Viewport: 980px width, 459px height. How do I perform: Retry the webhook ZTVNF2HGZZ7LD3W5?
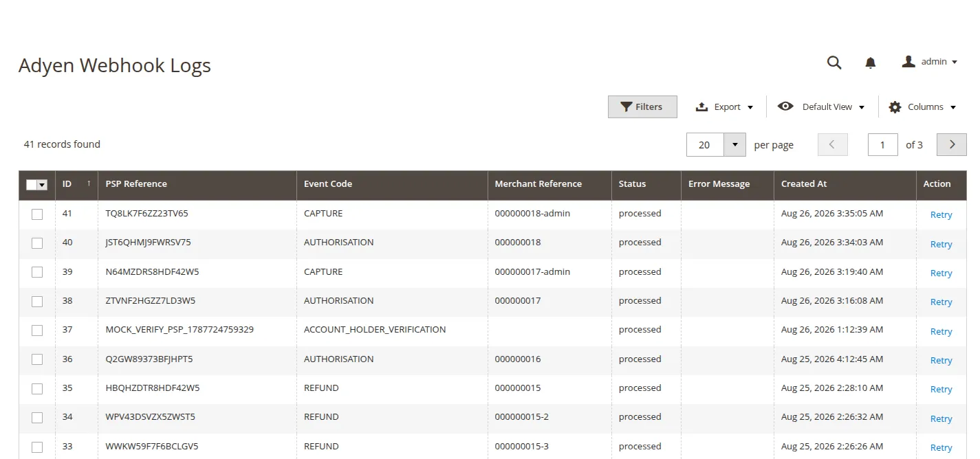941,302
